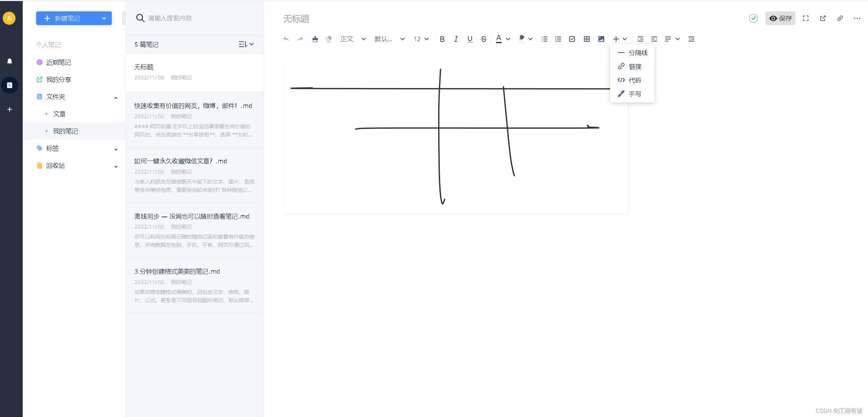This screenshot has height=417, width=868.
Task: Toggle strikethrough formatting
Action: click(484, 39)
